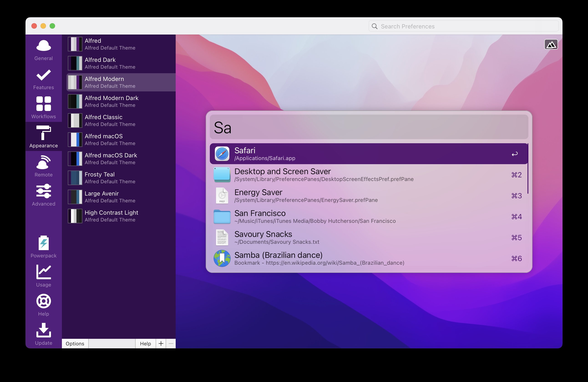Open the Features checkmark section
Viewport: 588px width, 382px height.
(x=43, y=79)
